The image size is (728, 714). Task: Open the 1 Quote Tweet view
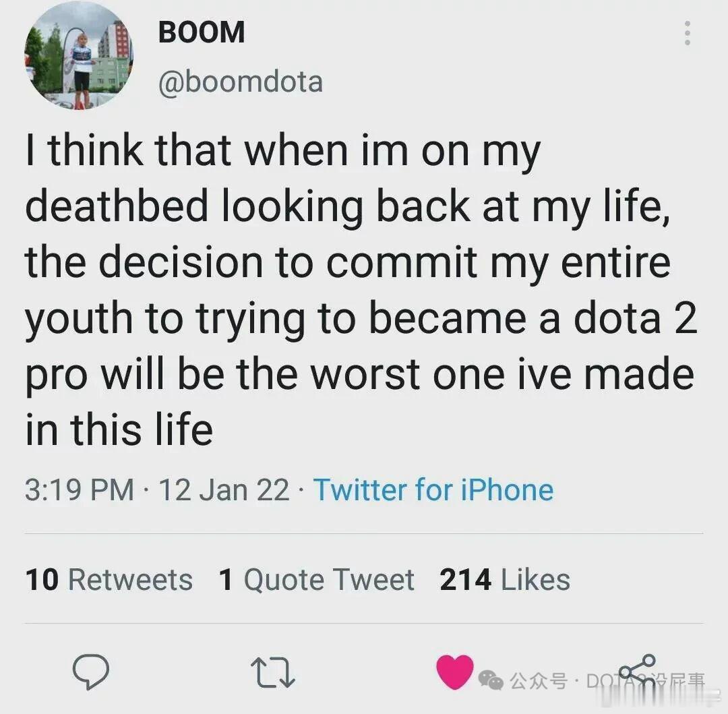click(x=317, y=578)
